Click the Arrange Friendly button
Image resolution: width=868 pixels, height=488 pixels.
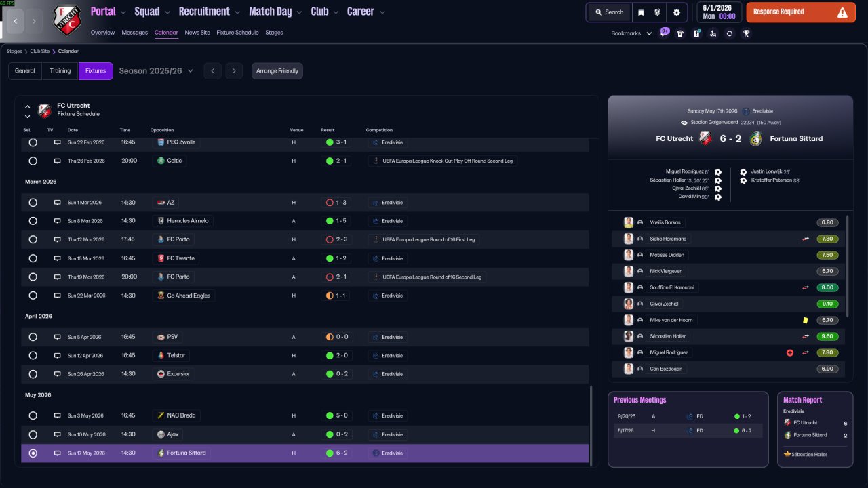click(x=277, y=71)
